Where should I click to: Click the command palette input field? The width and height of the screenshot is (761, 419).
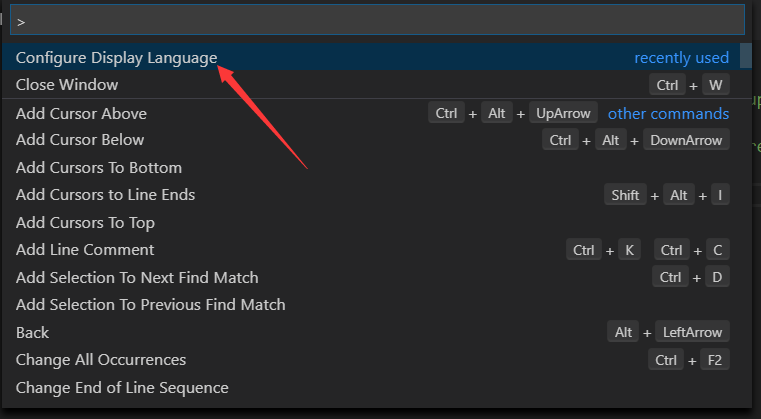[x=376, y=20]
